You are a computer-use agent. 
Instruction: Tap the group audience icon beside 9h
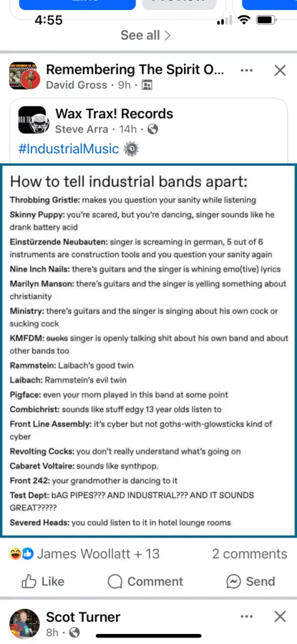pos(146,85)
